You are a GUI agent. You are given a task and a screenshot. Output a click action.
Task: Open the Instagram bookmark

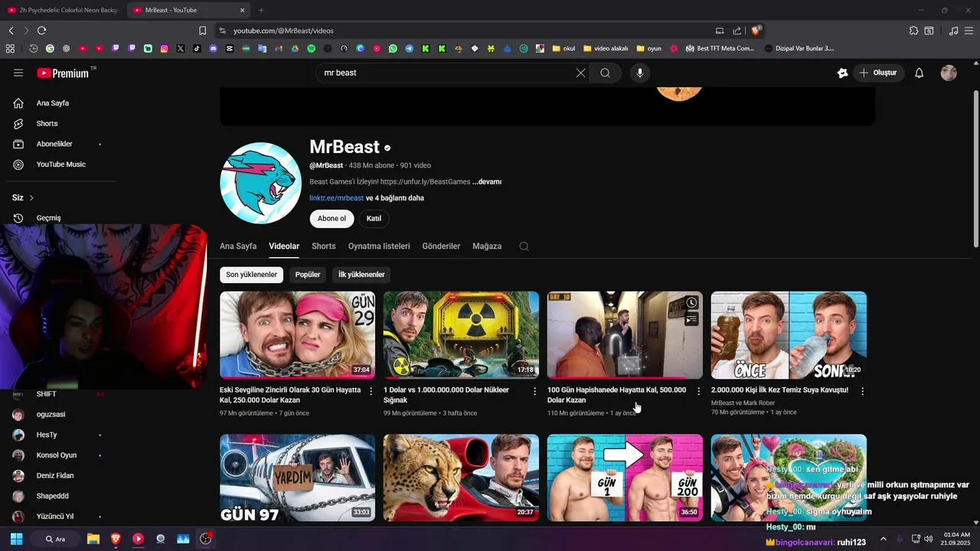pyautogui.click(x=164, y=48)
